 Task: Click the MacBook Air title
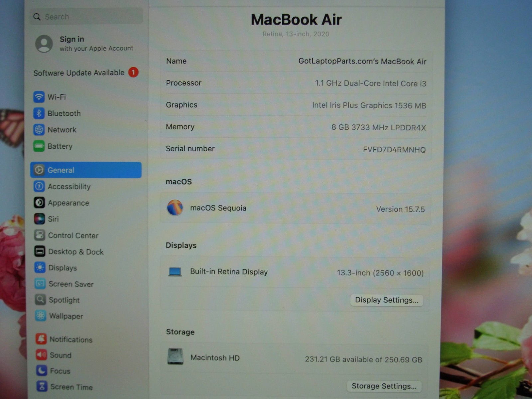(296, 20)
